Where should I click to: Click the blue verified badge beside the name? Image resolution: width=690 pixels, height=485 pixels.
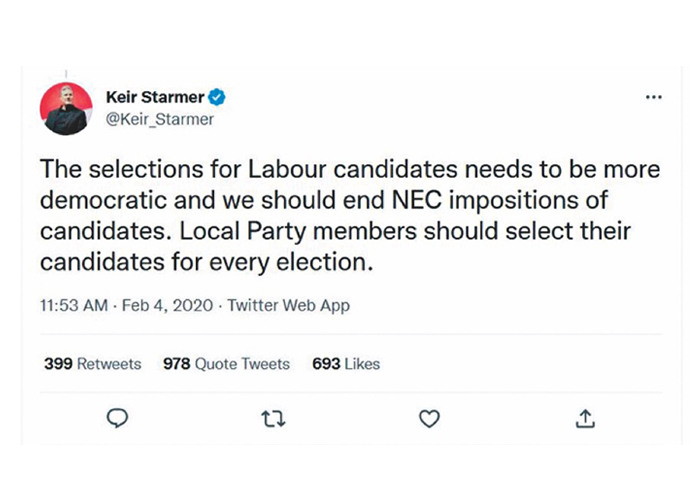click(216, 97)
